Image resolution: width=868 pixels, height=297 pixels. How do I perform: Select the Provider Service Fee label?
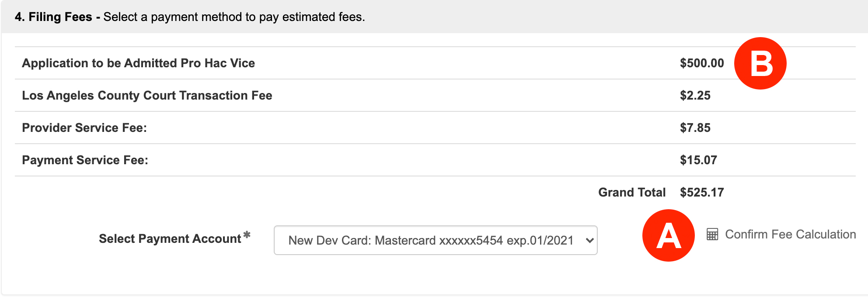coord(84,128)
